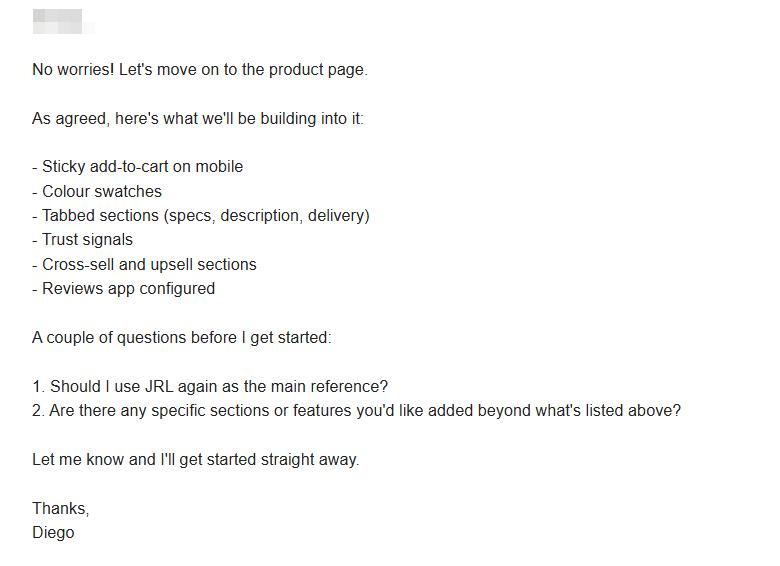Click the 'Diego' signature name
The height and width of the screenshot is (566, 780).
[x=53, y=533]
